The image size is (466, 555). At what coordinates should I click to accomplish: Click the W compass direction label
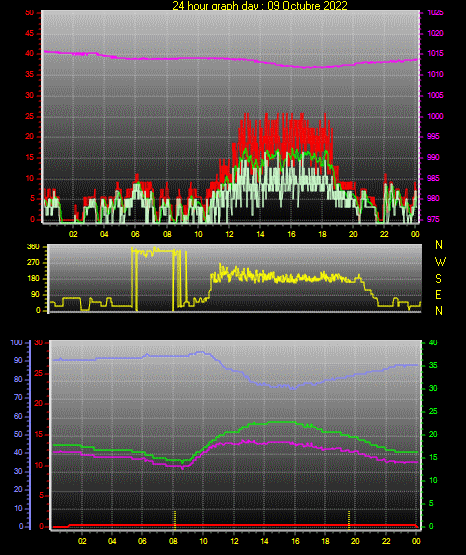point(440,262)
